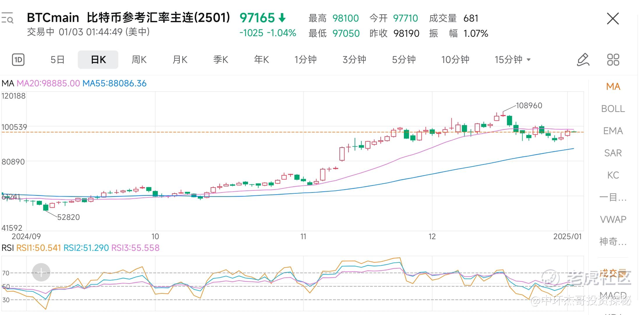Select the KC channel indicator

pos(613,175)
